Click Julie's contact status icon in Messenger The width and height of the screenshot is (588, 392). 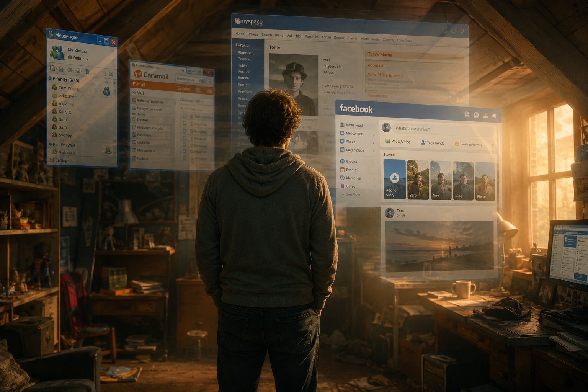54,95
